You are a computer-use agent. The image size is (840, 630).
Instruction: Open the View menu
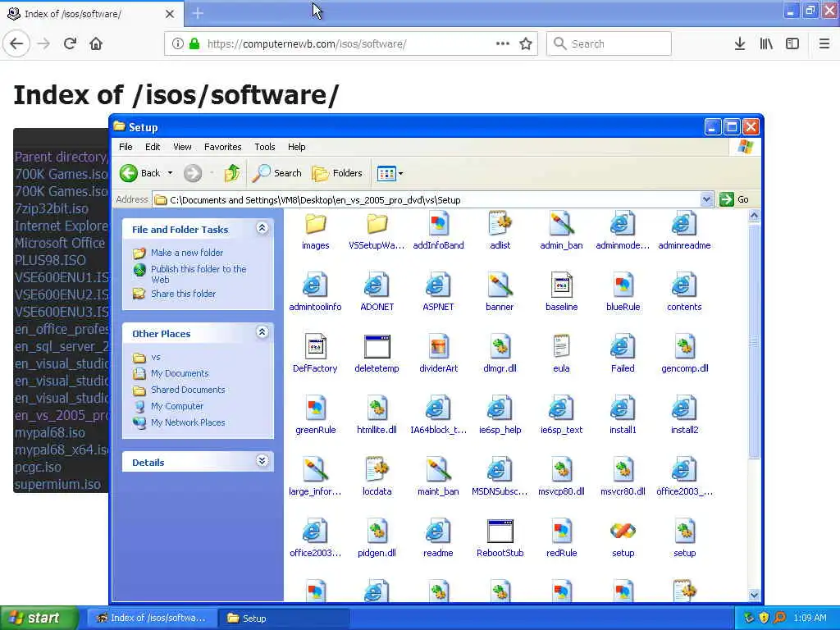click(182, 147)
